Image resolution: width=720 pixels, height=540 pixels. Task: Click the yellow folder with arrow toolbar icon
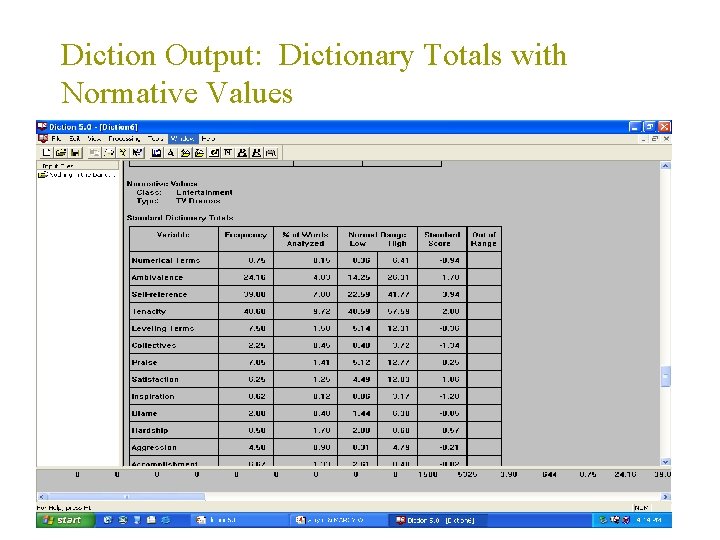185,153
